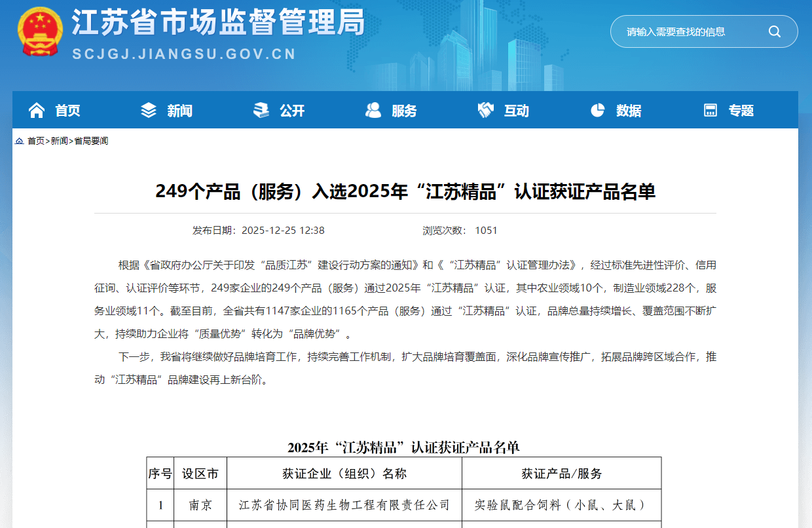This screenshot has width=812, height=528.
Task: Go to the 专题 section
Action: (741, 111)
